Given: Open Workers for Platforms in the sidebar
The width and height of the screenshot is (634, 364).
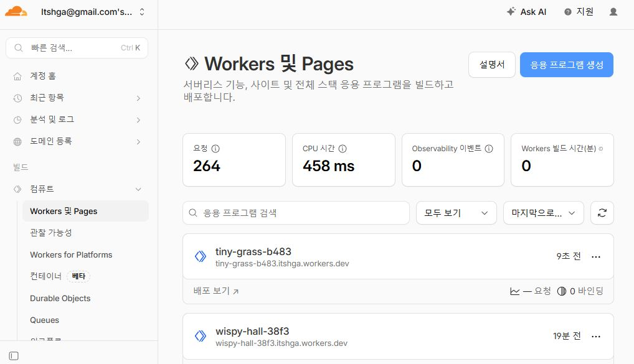Looking at the screenshot, I should pos(71,255).
